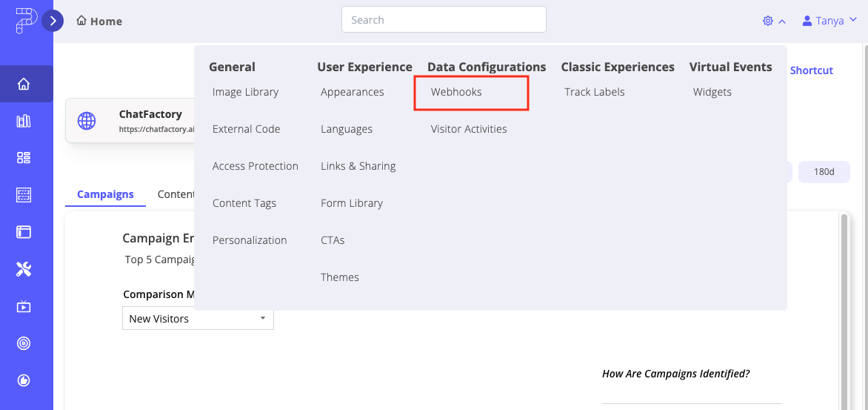Screen dimensions: 868x410
Task: Click the Home icon in the sidebar
Action: [24, 84]
